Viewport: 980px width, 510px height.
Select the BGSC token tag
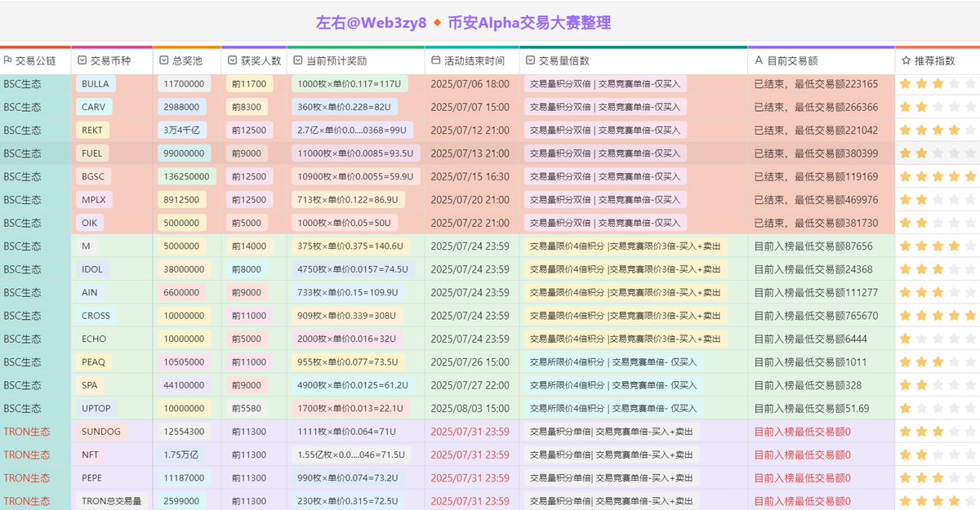click(93, 176)
